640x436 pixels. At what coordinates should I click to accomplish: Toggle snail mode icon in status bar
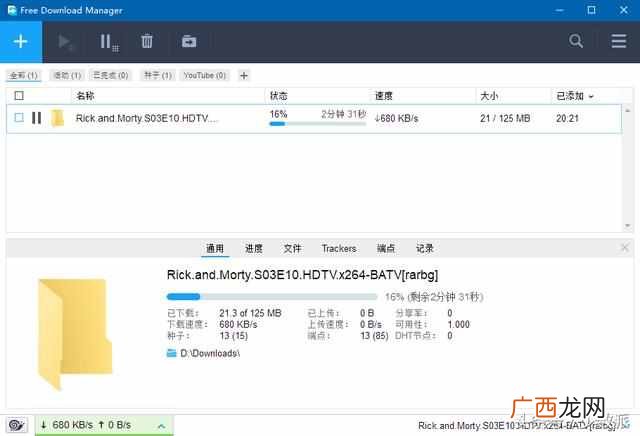pyautogui.click(x=17, y=425)
